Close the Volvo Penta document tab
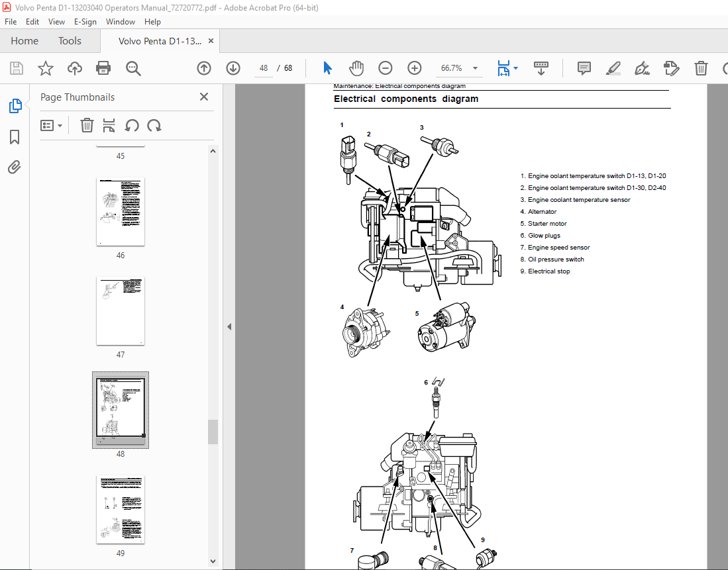Image resolution: width=728 pixels, height=570 pixels. pyautogui.click(x=211, y=41)
